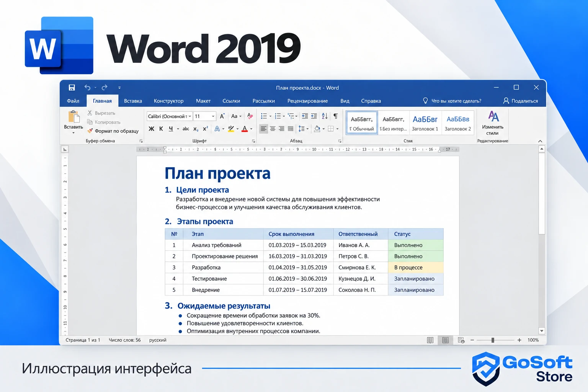Switch to the Рецензирование tab
The width and height of the screenshot is (588, 392).
point(307,101)
